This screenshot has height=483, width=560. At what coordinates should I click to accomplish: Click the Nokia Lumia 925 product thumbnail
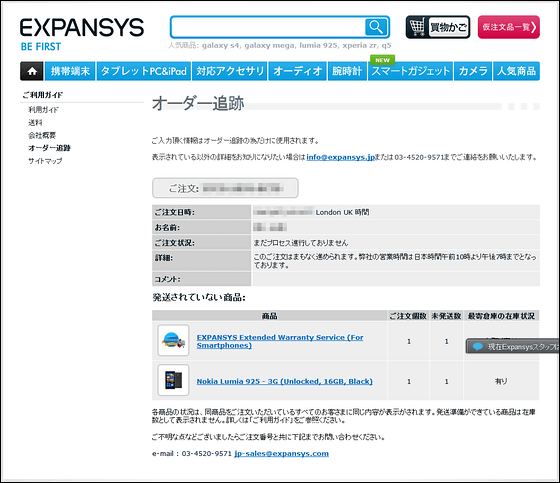173,380
